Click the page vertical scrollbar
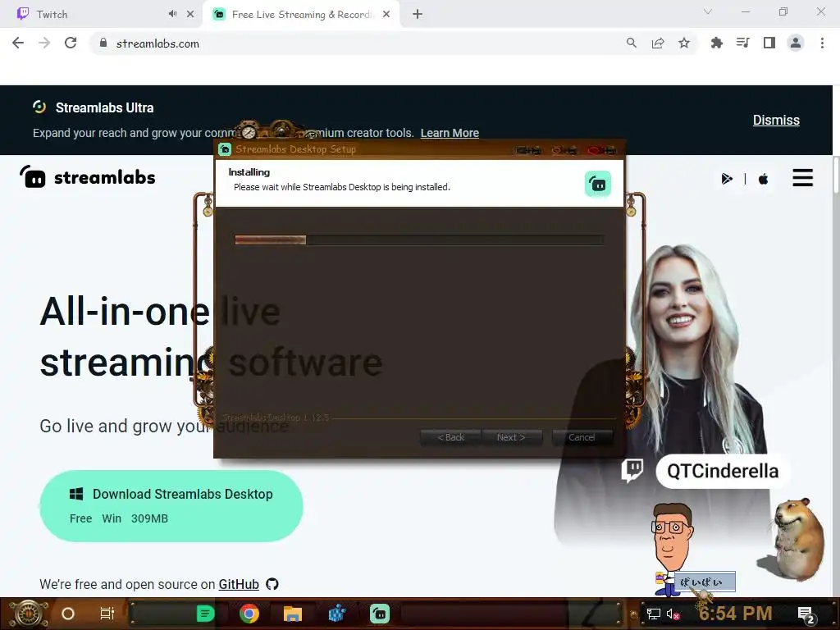Viewport: 840px width, 630px height. tap(835, 174)
